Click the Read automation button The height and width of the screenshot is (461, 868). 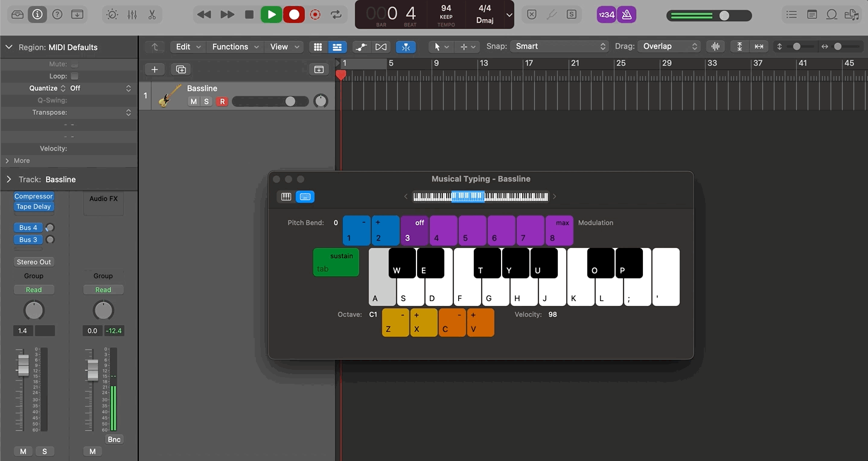34,289
